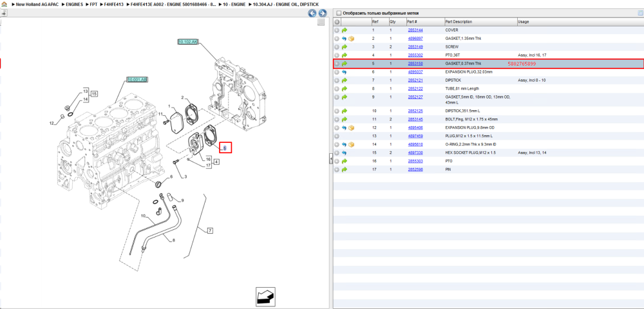Open F4HFE413E A002 - ENGINE breadcrumb
This screenshot has height=309, width=644.
[x=173, y=4]
